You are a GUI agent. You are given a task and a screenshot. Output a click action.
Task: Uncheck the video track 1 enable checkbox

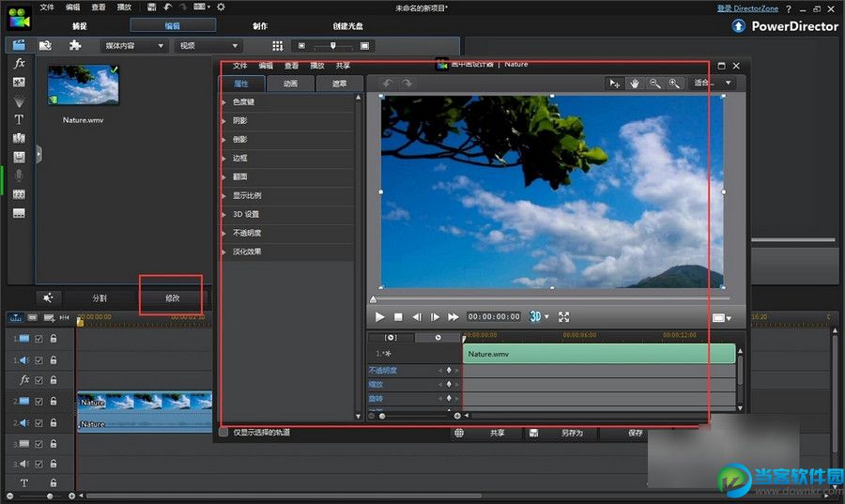click(x=38, y=339)
